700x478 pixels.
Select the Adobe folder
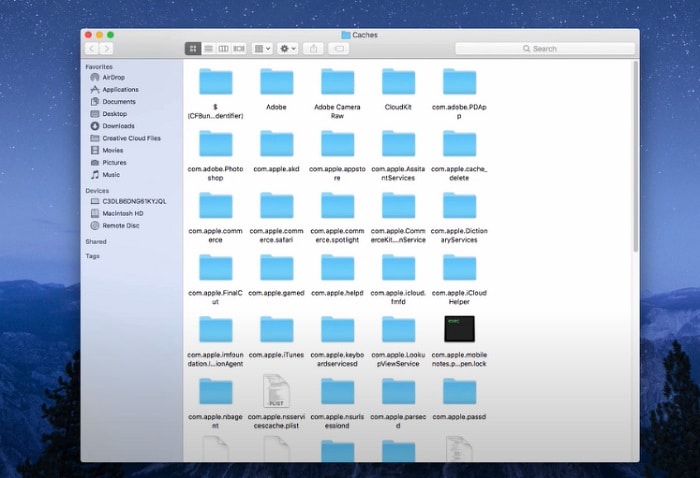[276, 82]
